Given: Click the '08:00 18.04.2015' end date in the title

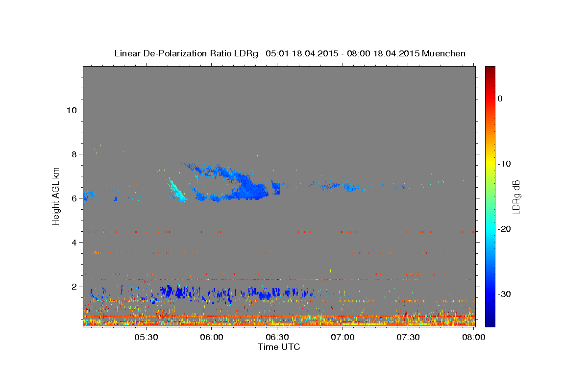Looking at the screenshot, I should (x=384, y=53).
